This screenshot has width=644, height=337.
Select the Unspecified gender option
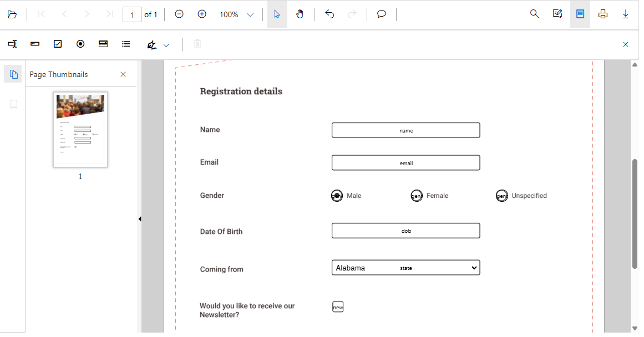click(x=501, y=195)
